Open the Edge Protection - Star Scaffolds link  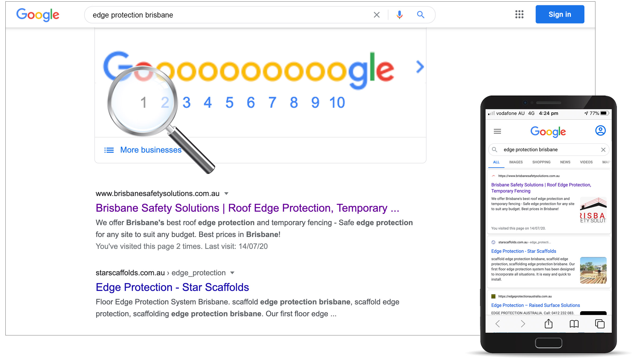(172, 287)
